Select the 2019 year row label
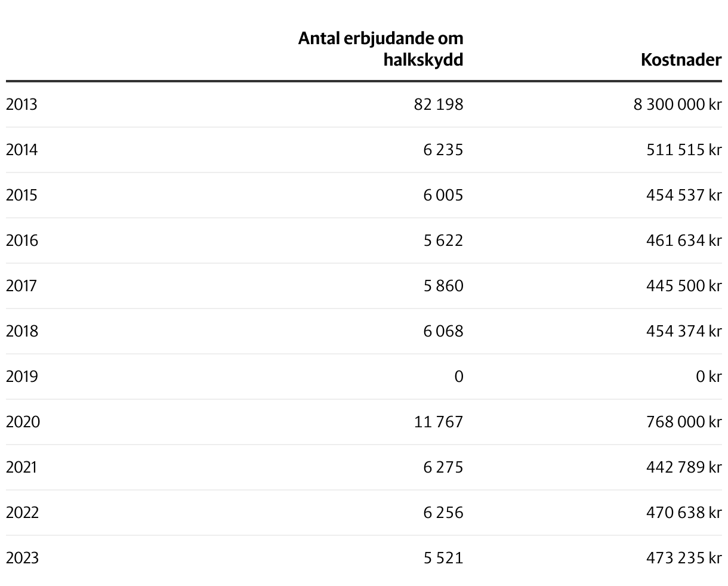This screenshot has width=728, height=586. pyautogui.click(x=21, y=377)
